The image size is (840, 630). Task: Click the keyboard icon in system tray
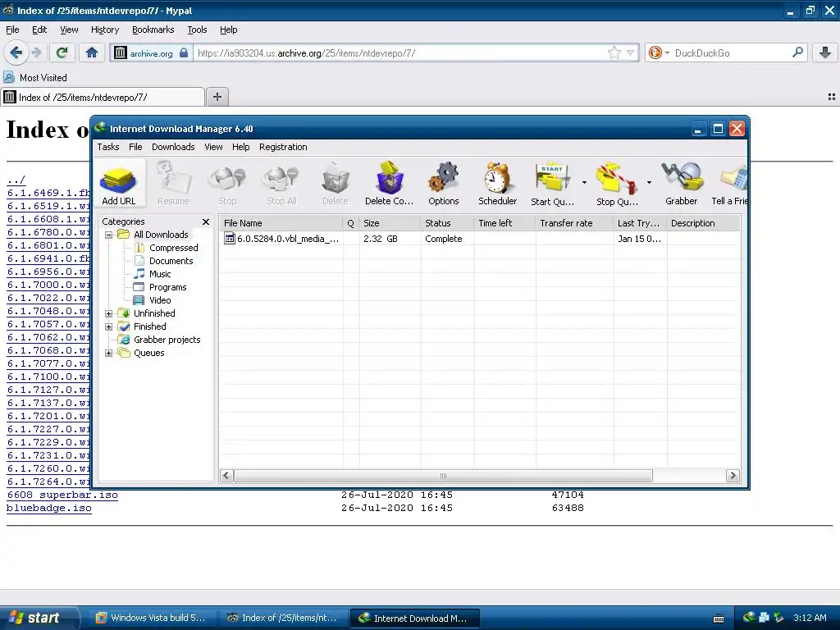click(x=719, y=619)
